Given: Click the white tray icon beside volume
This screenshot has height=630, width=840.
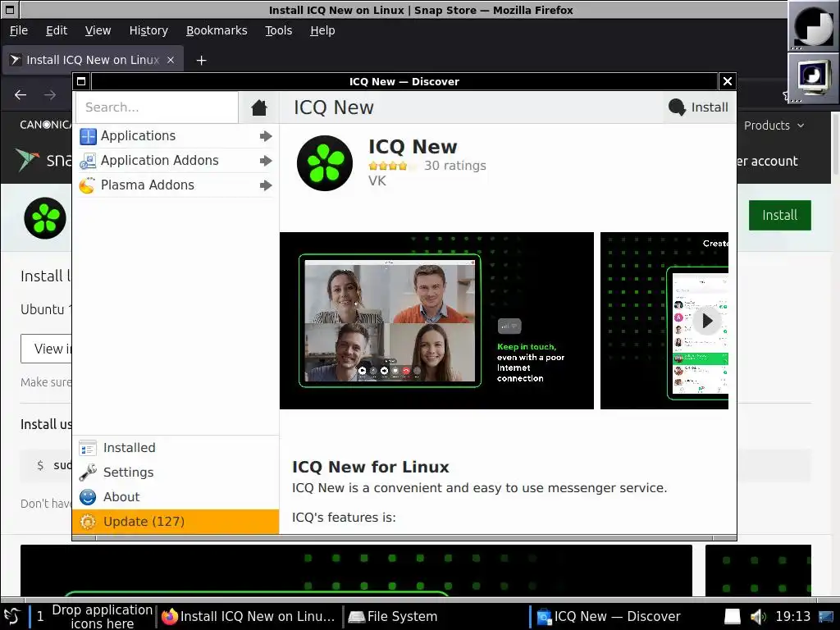Looking at the screenshot, I should (733, 617).
